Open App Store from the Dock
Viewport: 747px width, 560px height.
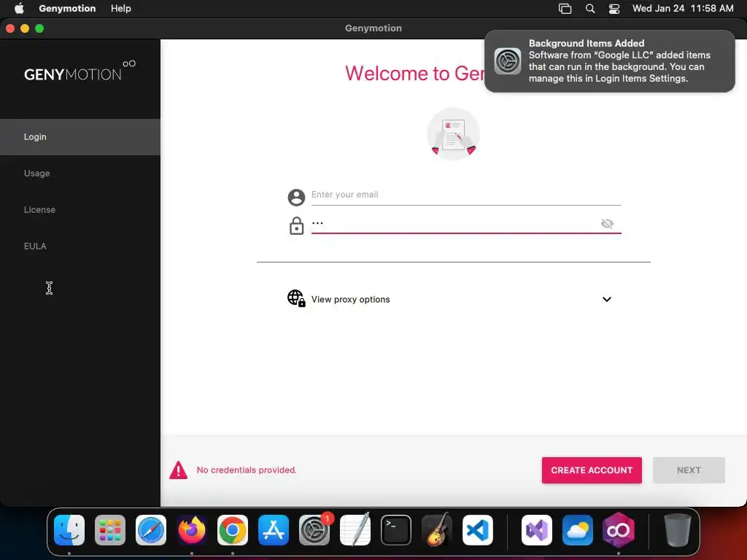(x=274, y=530)
